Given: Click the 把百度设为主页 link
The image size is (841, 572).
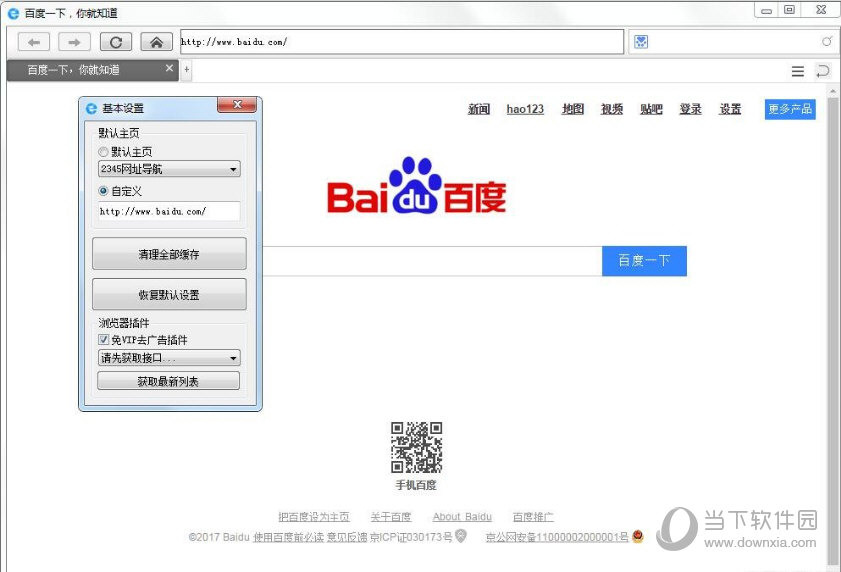Looking at the screenshot, I should [314, 517].
